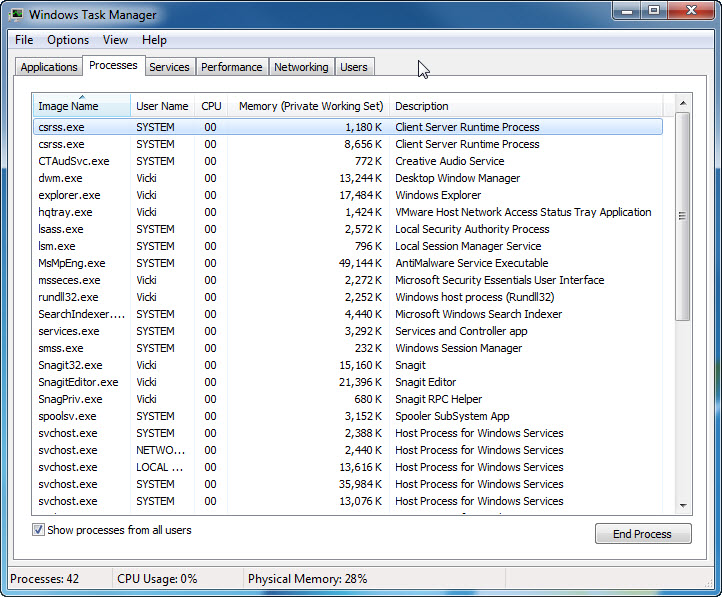The height and width of the screenshot is (597, 722).
Task: Click VMware Host Network Access description
Action: point(523,212)
